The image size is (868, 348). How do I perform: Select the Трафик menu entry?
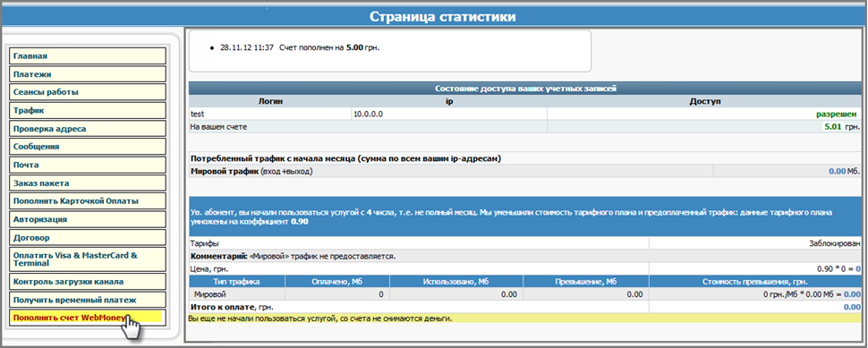[x=88, y=111]
